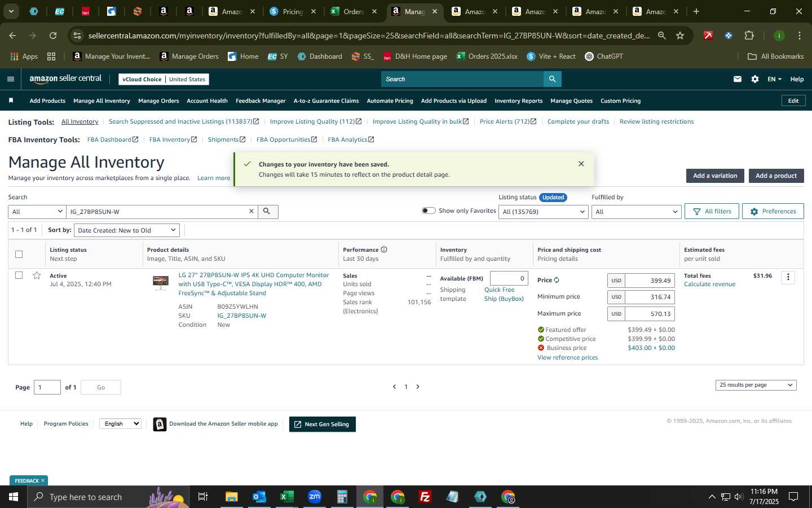Go to previous results page arrow

[x=394, y=387]
